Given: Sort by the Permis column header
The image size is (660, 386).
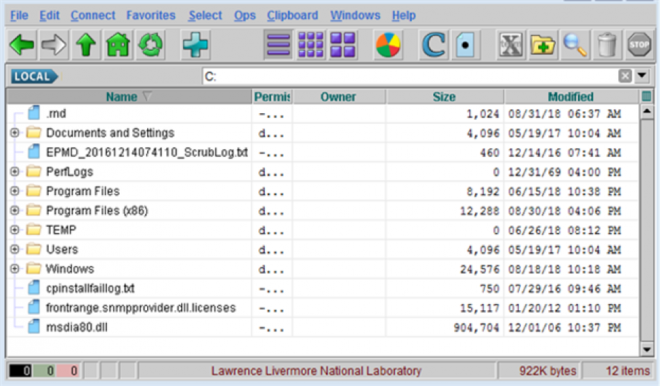Looking at the screenshot, I should pyautogui.click(x=272, y=97).
